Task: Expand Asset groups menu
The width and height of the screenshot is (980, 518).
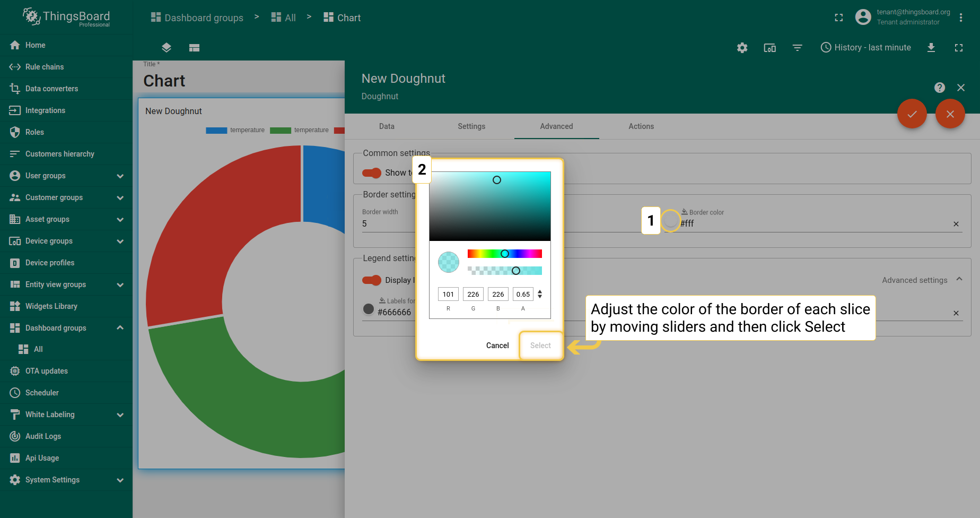Action: 120,220
